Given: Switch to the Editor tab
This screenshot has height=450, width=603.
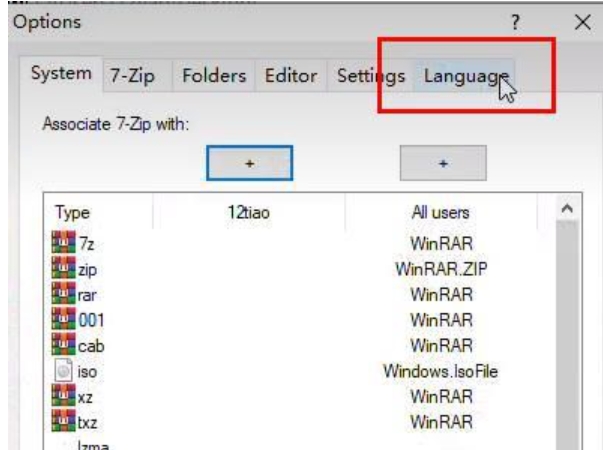Looking at the screenshot, I should (291, 76).
